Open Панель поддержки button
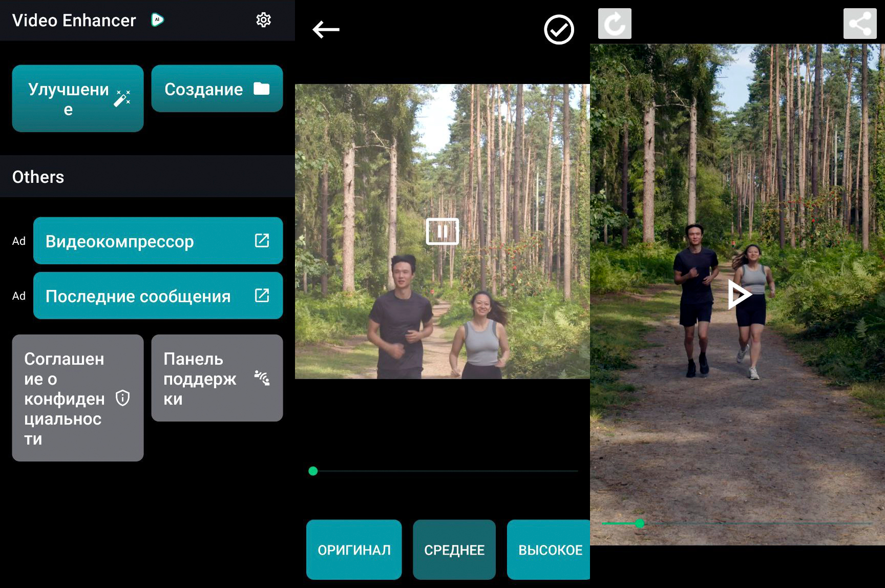885x588 pixels. pyautogui.click(x=217, y=378)
